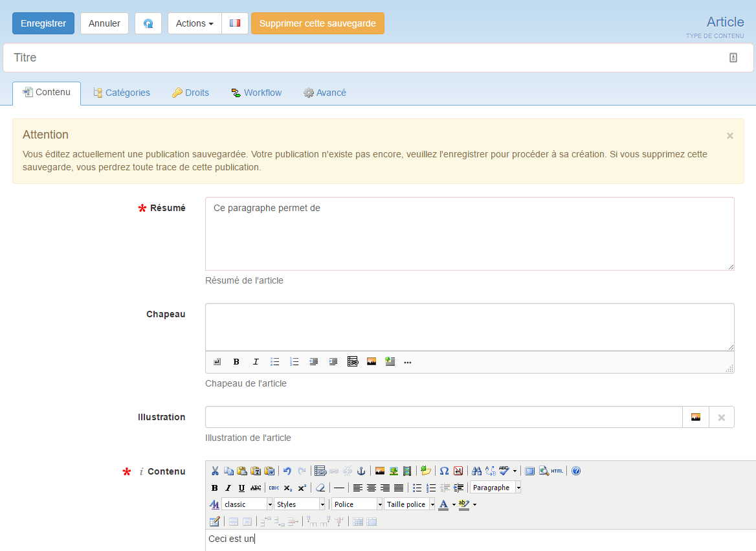Click the icon at right end of Titre field
Screen dimensions: 756x551
point(733,58)
